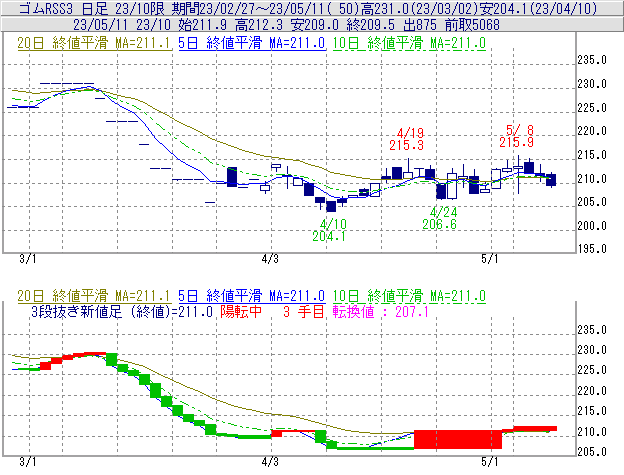Click the 前取5068 open interest text

(472, 25)
